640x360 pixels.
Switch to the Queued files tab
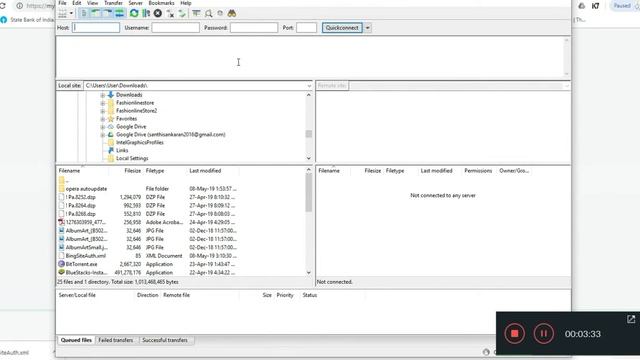[76, 340]
